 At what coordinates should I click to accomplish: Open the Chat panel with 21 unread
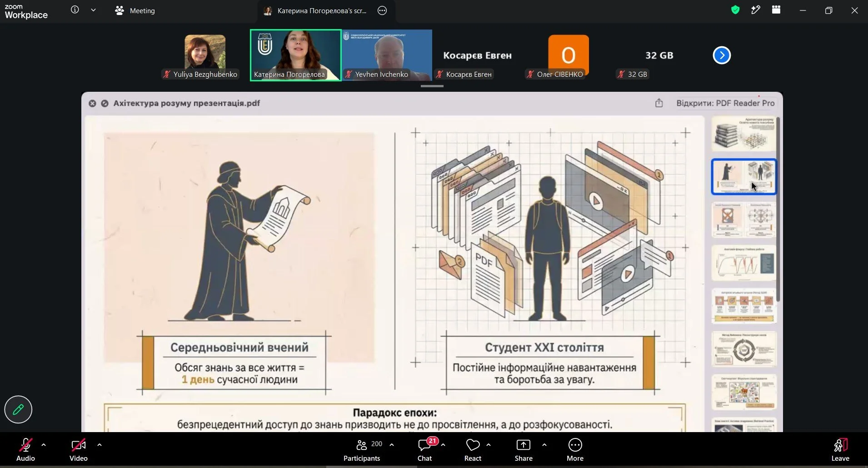[425, 450]
